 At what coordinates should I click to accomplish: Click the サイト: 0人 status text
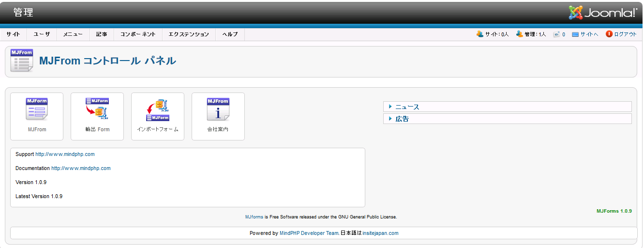(x=497, y=34)
